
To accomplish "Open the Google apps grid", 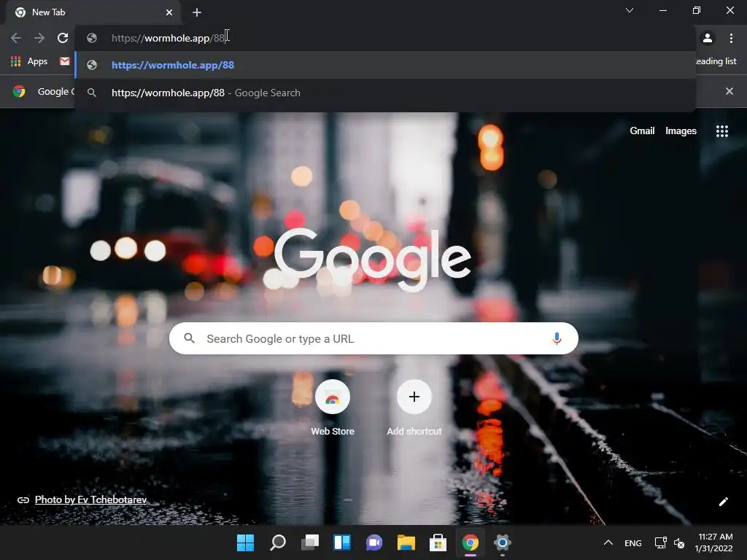I will 722,131.
